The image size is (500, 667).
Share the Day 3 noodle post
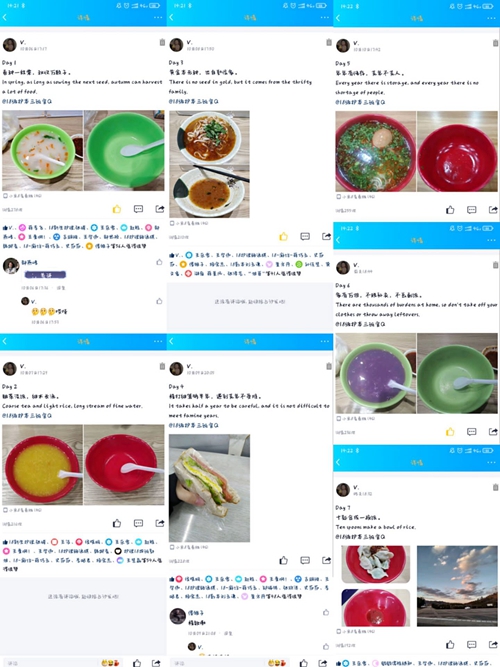(x=326, y=237)
